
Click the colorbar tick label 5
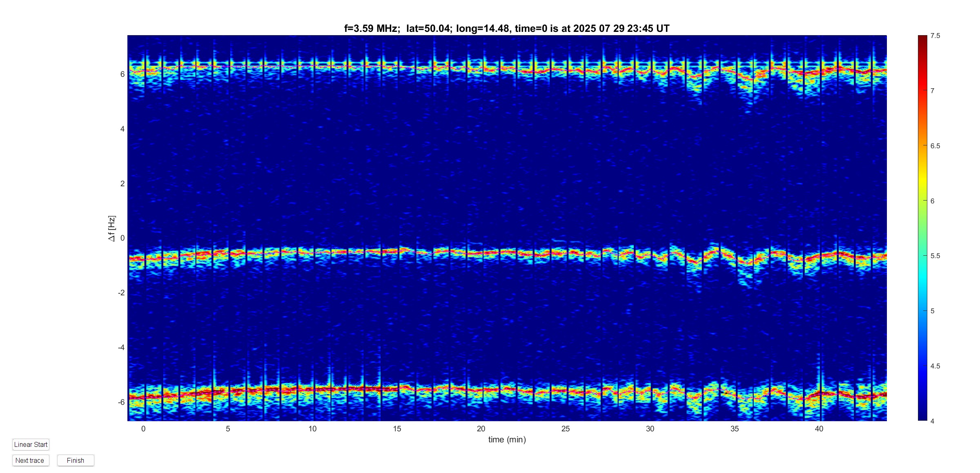[932, 311]
